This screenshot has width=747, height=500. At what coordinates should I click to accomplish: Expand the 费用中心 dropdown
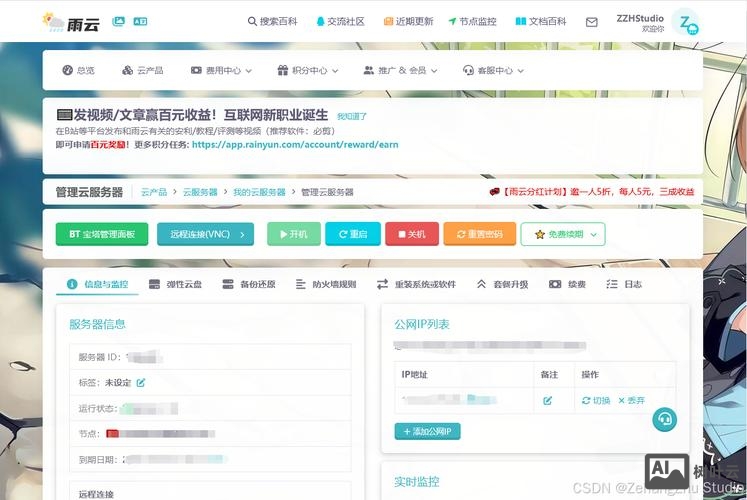221,70
